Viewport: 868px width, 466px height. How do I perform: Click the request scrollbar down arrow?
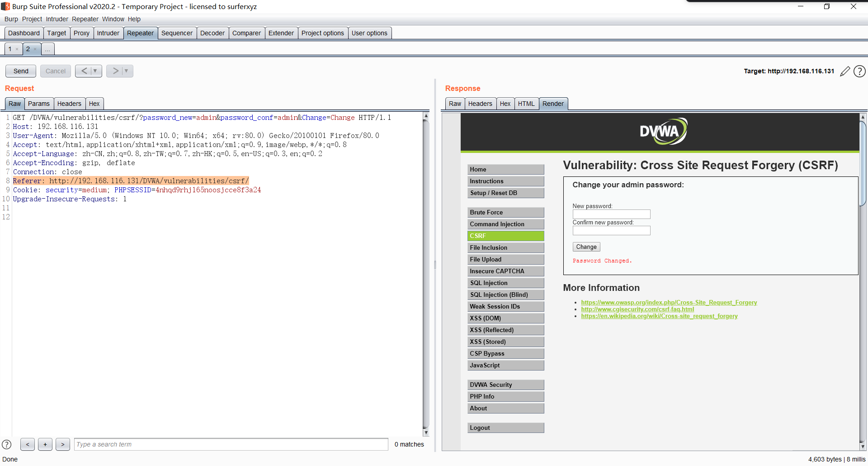click(x=426, y=433)
